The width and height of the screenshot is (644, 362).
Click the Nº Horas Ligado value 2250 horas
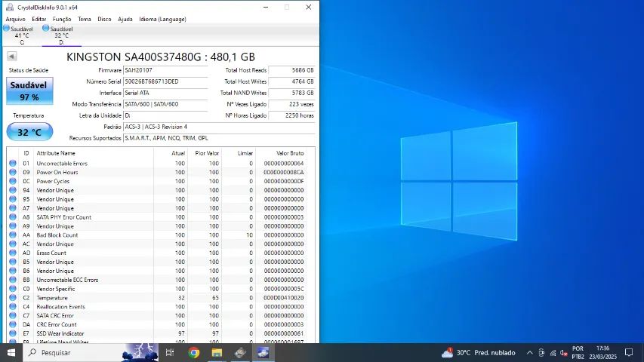(x=291, y=115)
